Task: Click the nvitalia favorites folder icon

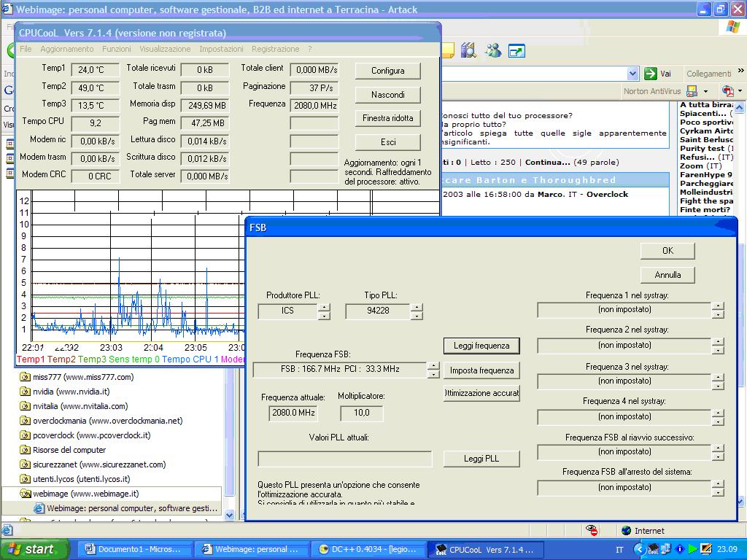Action: [x=25, y=406]
